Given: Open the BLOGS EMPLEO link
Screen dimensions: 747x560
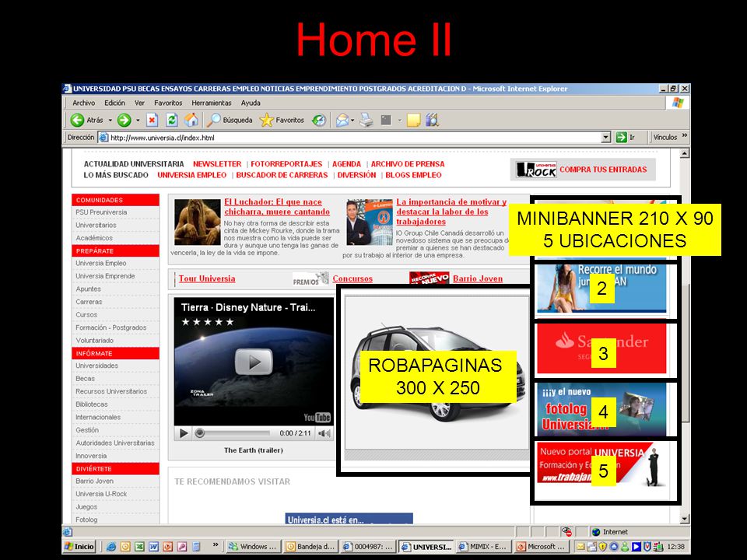Looking at the screenshot, I should 413,175.
